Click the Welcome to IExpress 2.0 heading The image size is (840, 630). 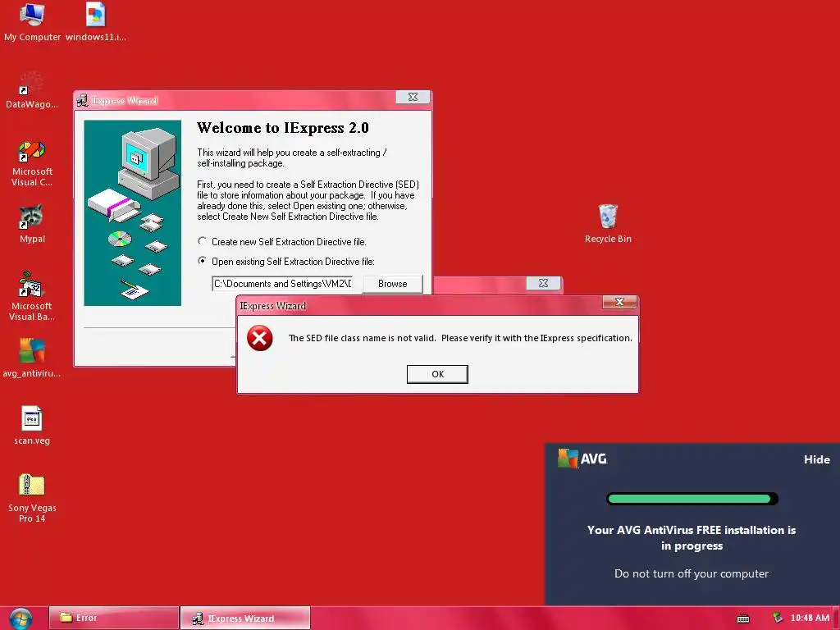[283, 128]
